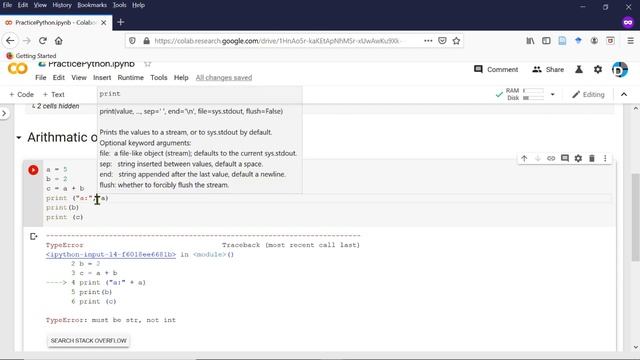Open Firefox Bookmarks menu
Image resolution: width=640 pixels, height=360 pixels.
pyautogui.click(x=92, y=5)
